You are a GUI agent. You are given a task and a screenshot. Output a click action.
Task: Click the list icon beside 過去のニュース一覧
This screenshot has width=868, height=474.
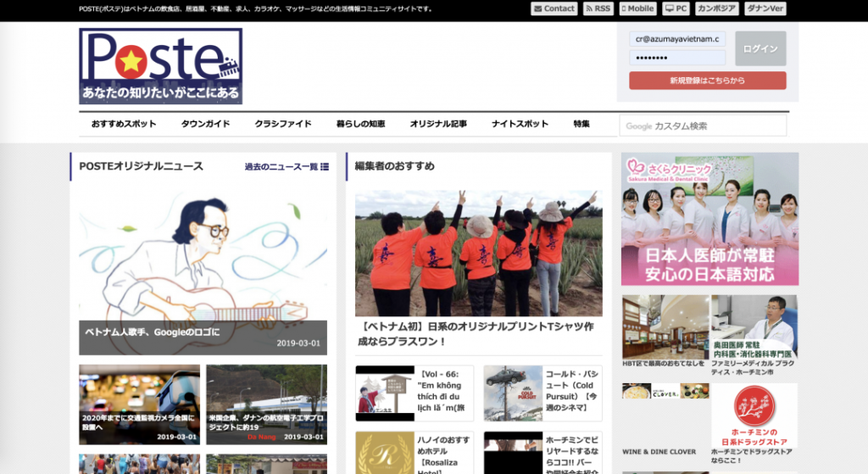[325, 167]
